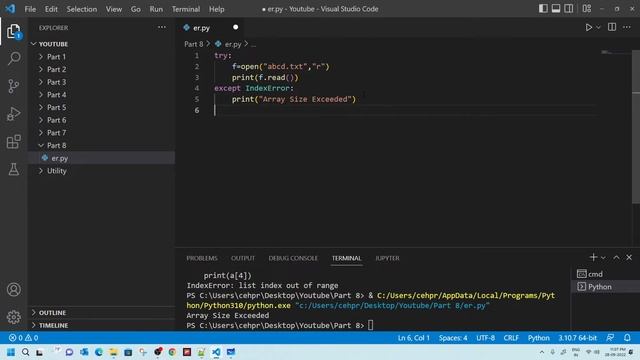Create a new terminal with plus icon
Viewport: 640px width, 360px height.
click(x=593, y=257)
